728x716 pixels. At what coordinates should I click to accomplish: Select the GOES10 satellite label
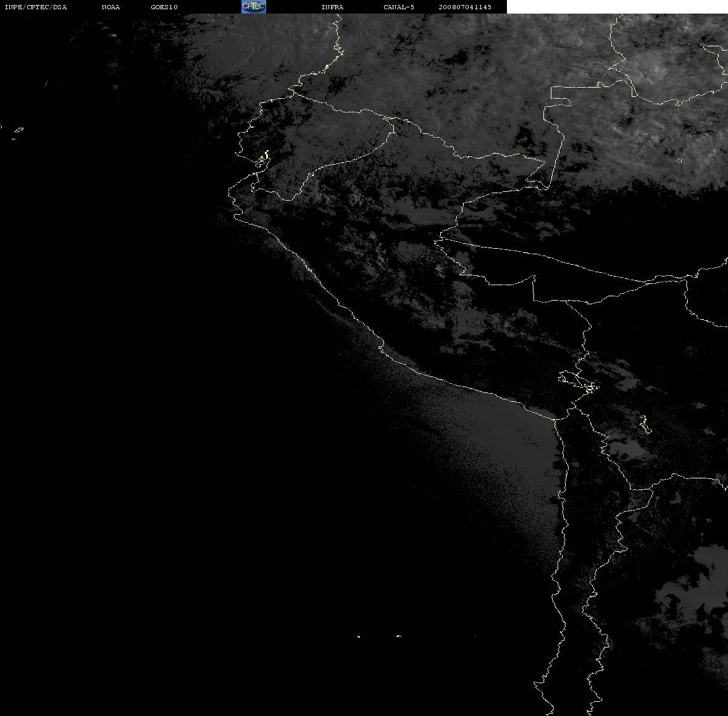164,7
